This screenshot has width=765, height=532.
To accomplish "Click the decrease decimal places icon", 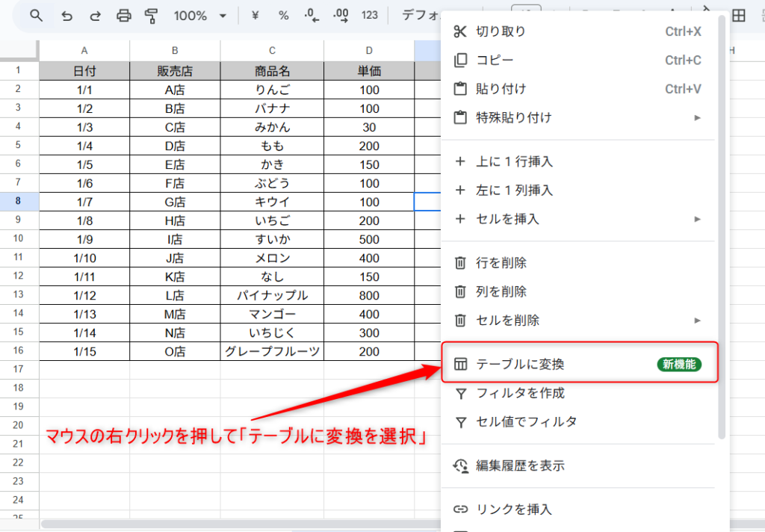I will pos(312,16).
